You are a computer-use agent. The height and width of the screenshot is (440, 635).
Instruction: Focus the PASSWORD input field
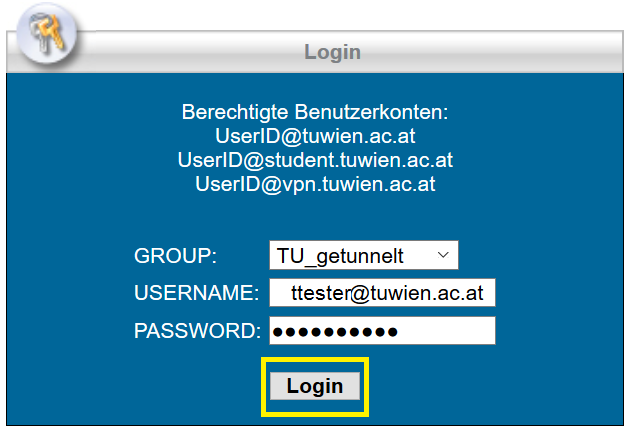coord(382,331)
